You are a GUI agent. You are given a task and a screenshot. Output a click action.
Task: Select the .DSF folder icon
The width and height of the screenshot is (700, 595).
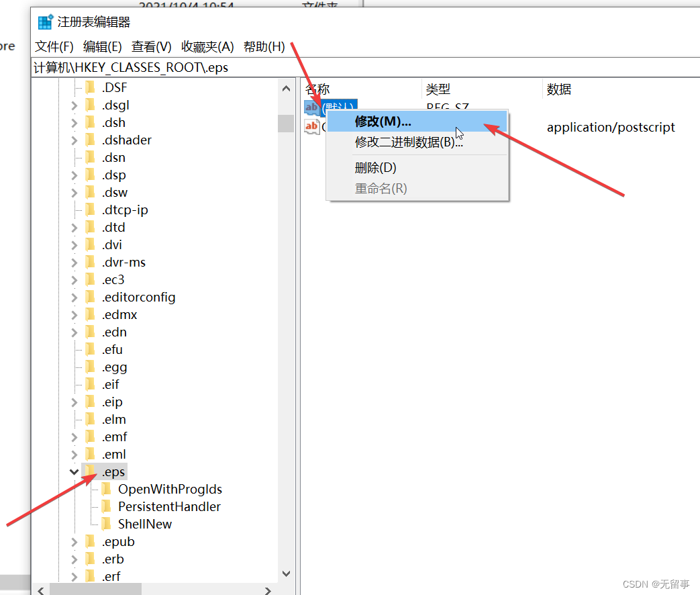tap(90, 87)
